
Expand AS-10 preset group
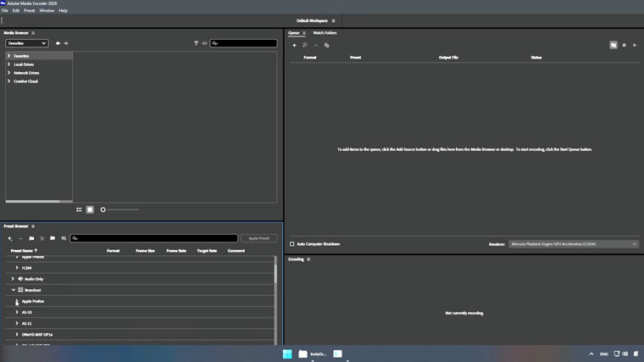coord(17,312)
